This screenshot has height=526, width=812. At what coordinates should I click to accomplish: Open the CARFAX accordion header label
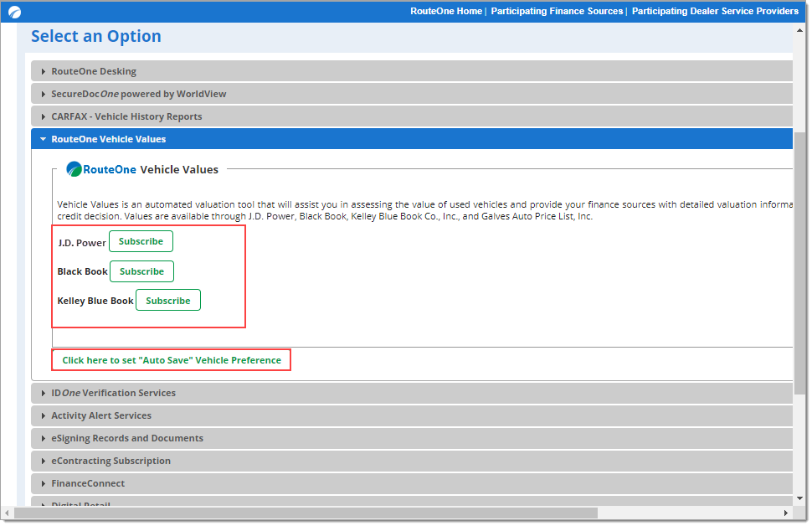tap(126, 116)
